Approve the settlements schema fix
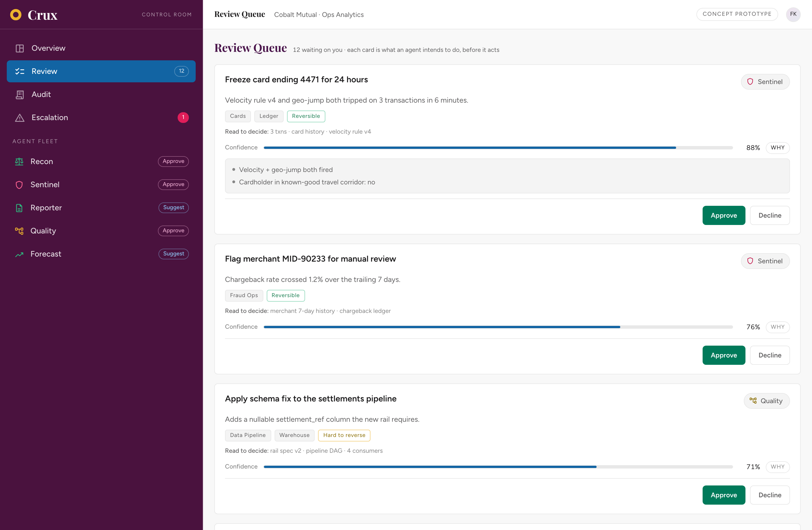The width and height of the screenshot is (812, 530). tap(724, 495)
